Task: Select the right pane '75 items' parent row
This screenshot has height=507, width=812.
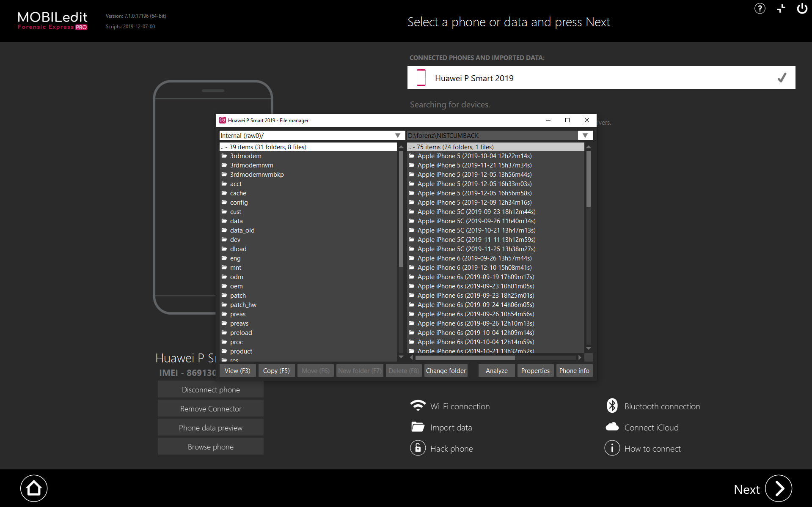Action: click(495, 147)
